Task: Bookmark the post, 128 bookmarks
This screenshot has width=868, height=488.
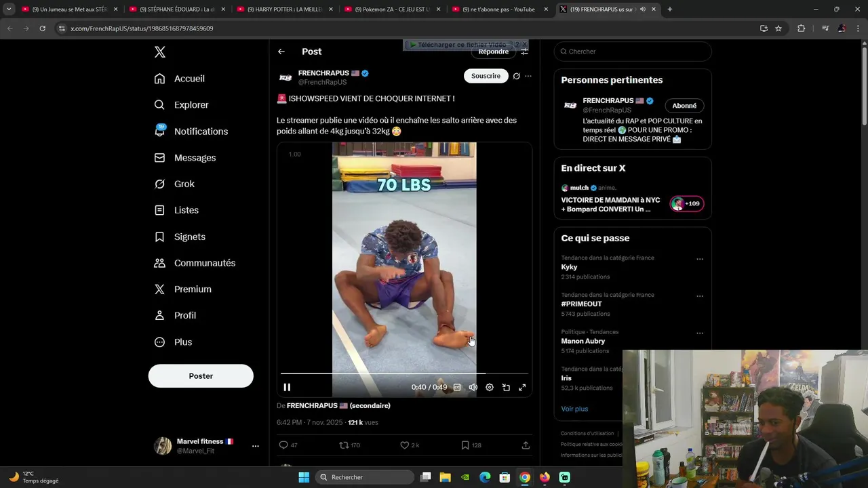Action: [x=471, y=445]
